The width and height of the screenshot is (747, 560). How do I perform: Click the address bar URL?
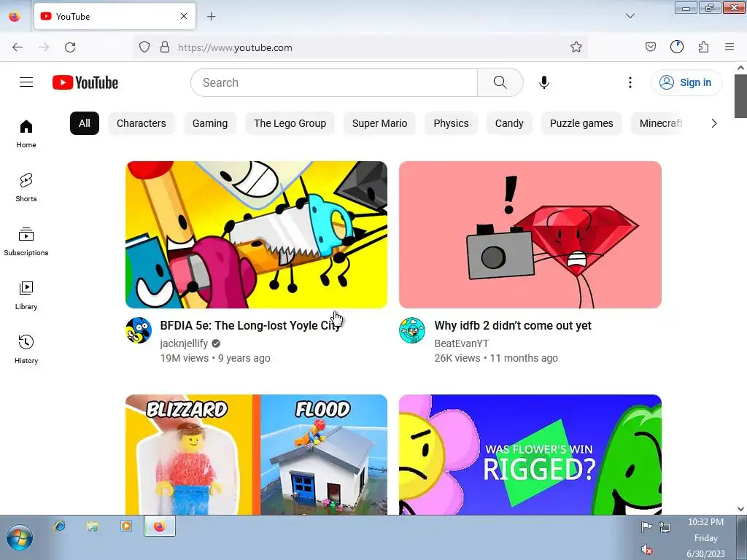coord(235,47)
